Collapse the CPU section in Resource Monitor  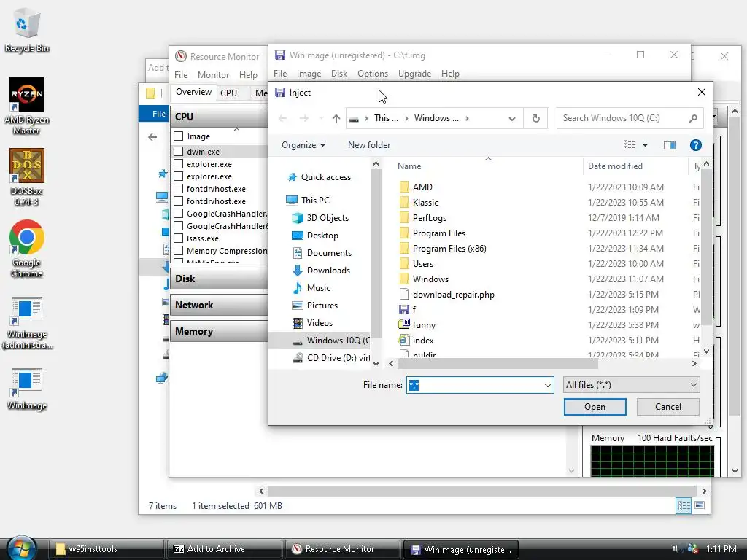219,117
